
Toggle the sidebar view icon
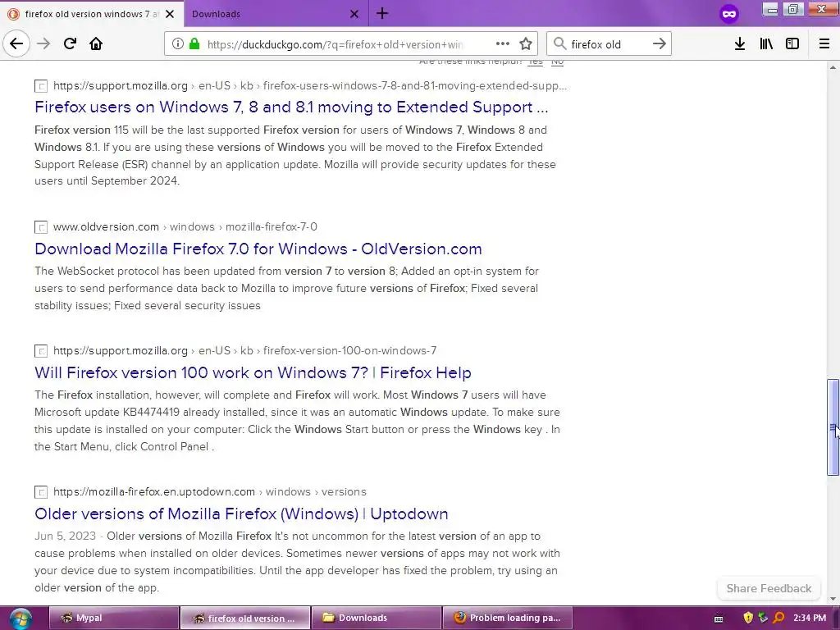point(792,44)
